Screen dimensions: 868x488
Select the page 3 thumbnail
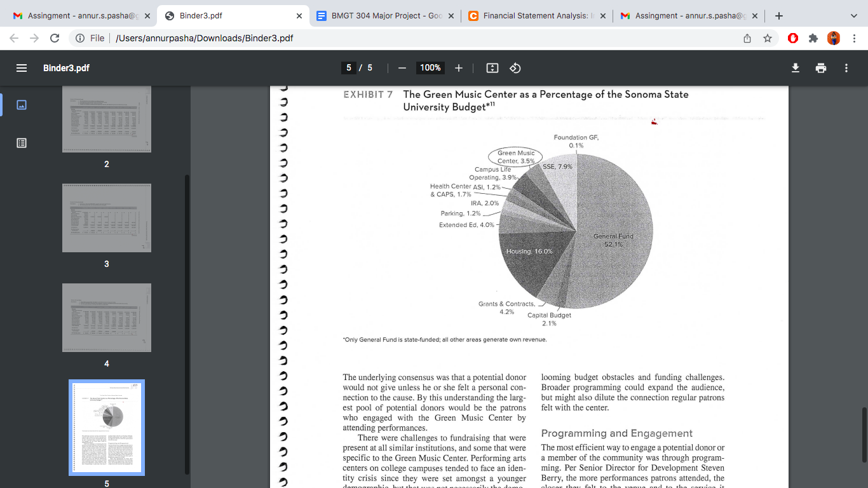click(106, 217)
